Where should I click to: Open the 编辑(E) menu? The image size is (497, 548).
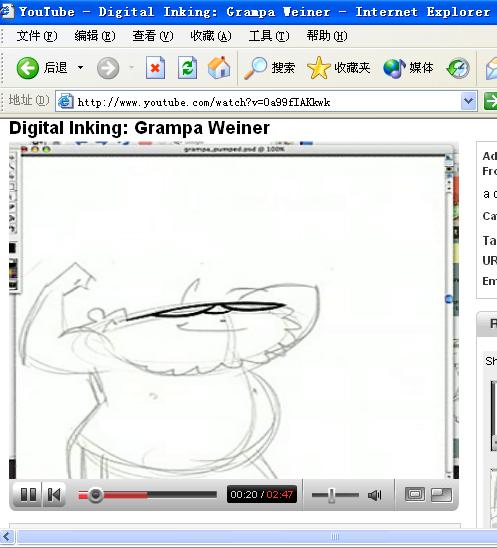point(94,36)
